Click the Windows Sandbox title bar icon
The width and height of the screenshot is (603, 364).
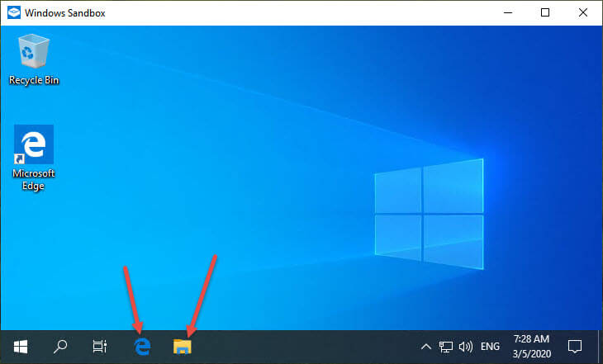(14, 12)
